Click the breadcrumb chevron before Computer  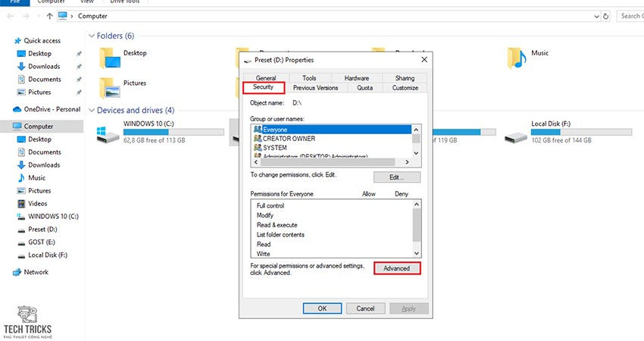tap(72, 17)
